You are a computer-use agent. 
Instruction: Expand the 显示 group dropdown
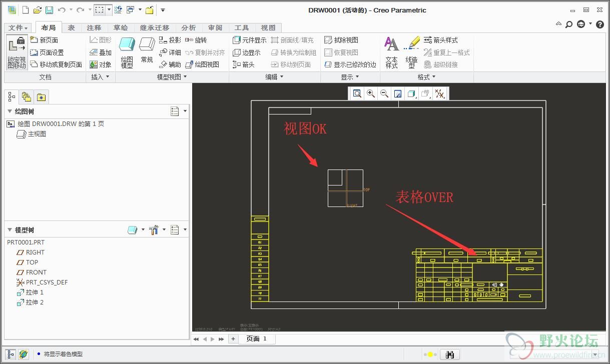[350, 77]
